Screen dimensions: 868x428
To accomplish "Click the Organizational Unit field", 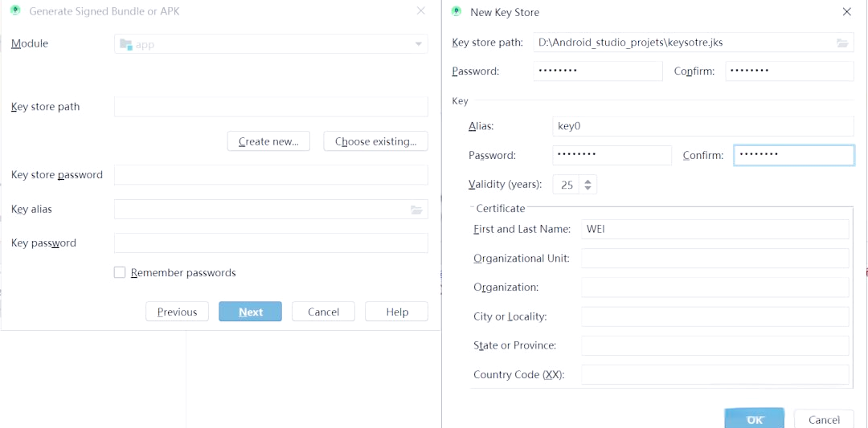I will coord(715,259).
